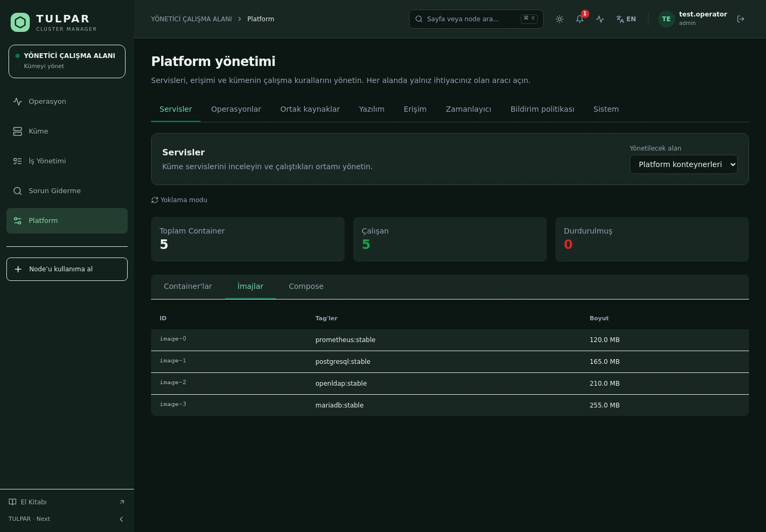
Task: Click the openldap:stable tag
Action: click(341, 384)
